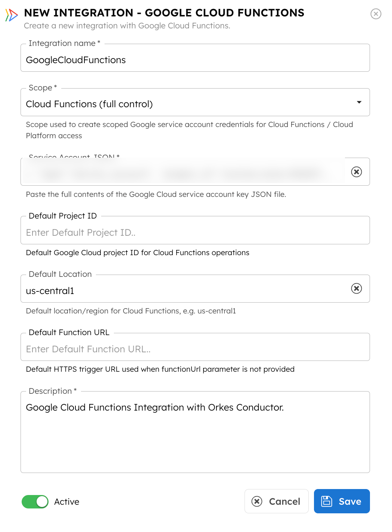Click the 'Default Google Cloud project ID' helper text
The image size is (392, 532).
[137, 253]
